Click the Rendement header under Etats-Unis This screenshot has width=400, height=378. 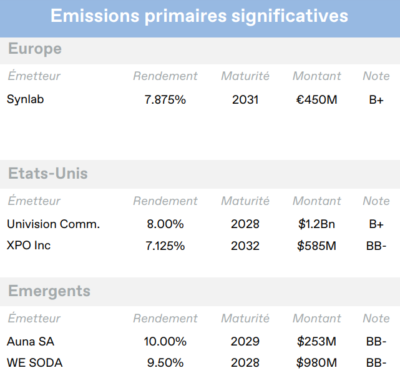(x=165, y=201)
